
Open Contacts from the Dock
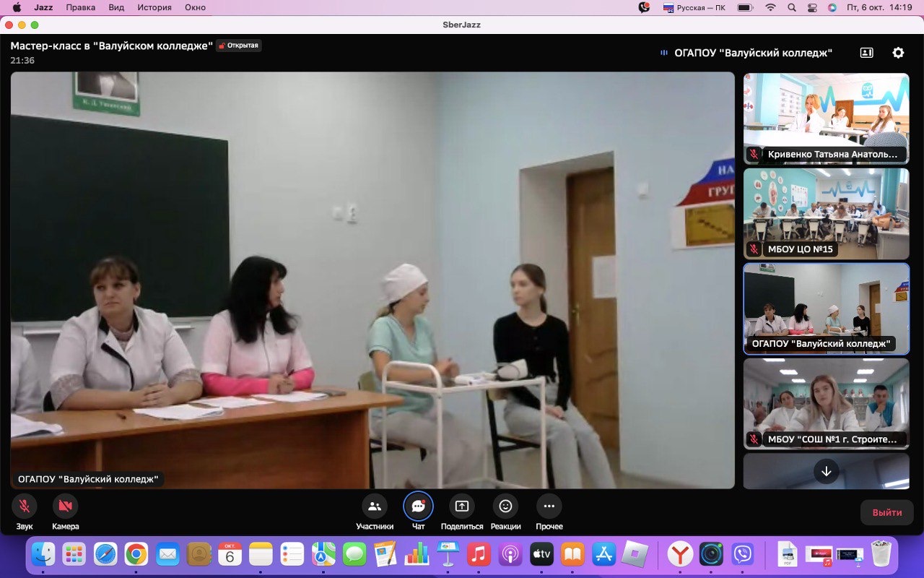click(199, 554)
